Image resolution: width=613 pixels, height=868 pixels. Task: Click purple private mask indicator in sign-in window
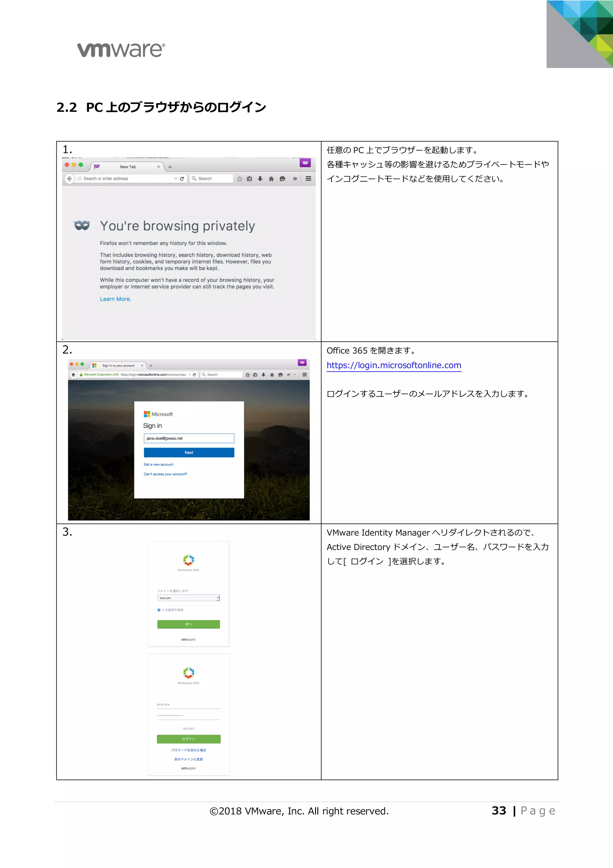click(302, 362)
